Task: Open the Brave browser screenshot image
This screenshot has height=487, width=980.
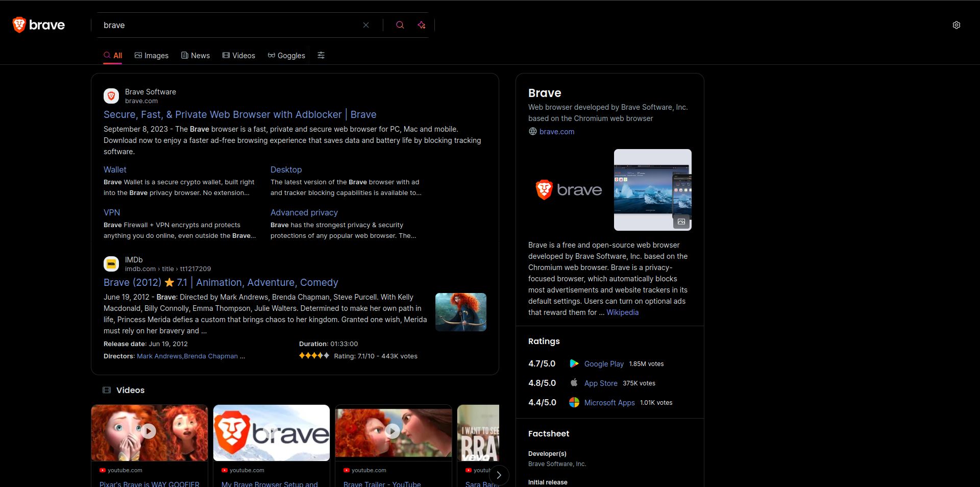Action: (652, 189)
